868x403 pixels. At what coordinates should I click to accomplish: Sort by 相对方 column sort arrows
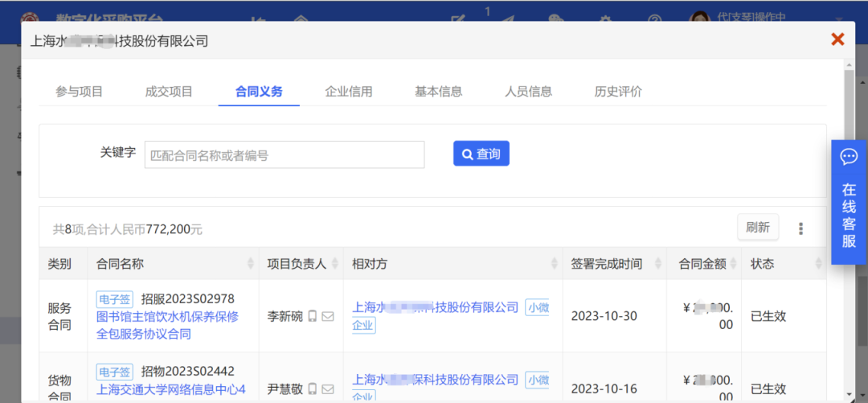tap(554, 264)
